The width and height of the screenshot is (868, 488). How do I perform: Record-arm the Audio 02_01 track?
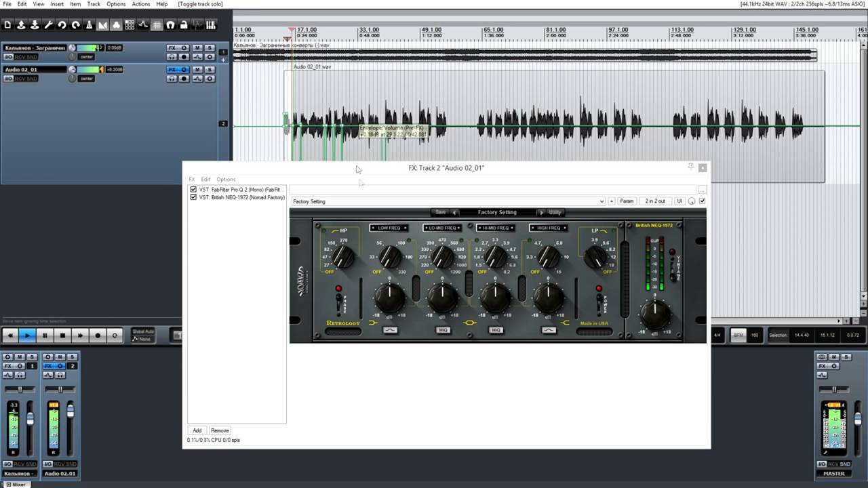coord(184,79)
